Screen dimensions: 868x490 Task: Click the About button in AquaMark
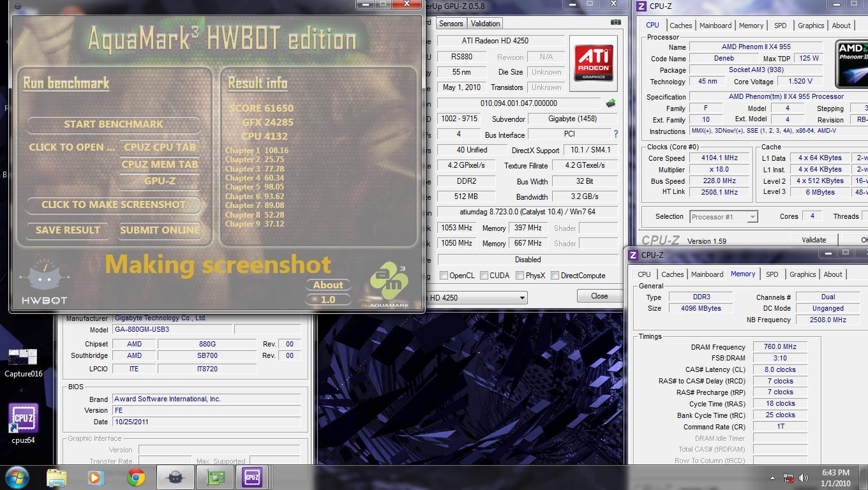tap(328, 285)
